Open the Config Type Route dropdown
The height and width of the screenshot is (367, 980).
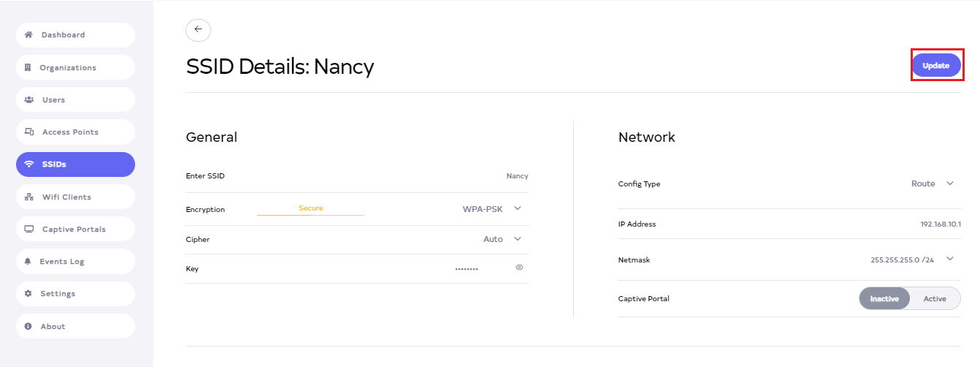click(949, 183)
